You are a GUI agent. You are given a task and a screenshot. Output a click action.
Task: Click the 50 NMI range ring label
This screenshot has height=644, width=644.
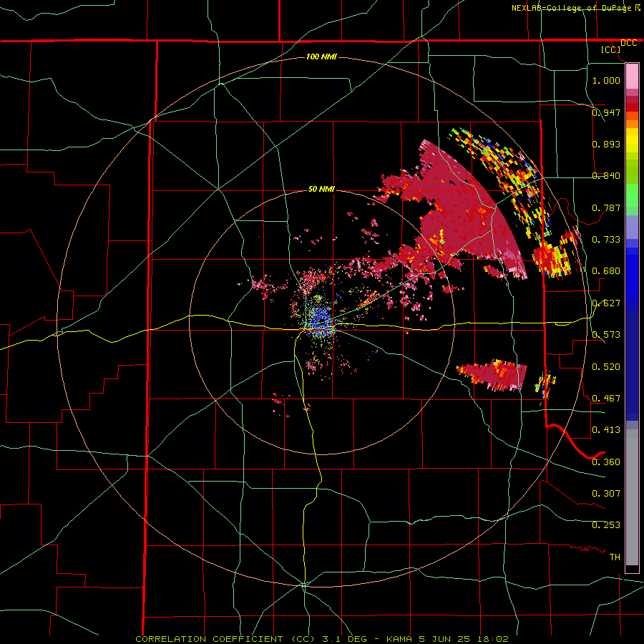tap(321, 189)
